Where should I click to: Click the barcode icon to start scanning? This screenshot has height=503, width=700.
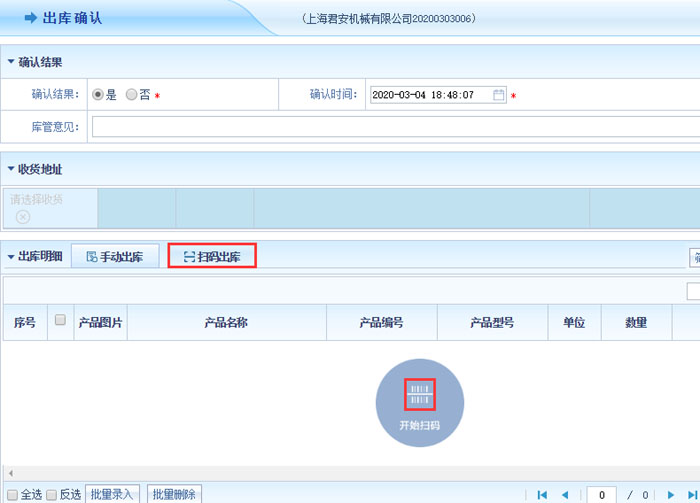[x=419, y=395]
